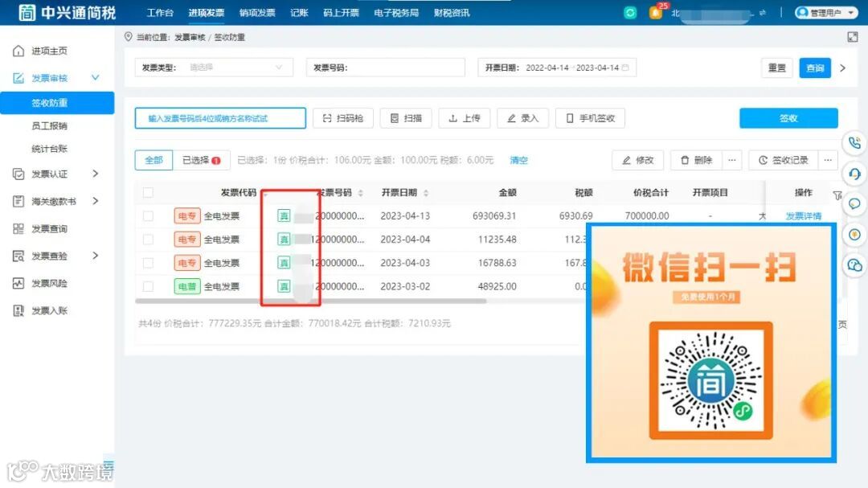
Task: Click the 签收记录 button
Action: coord(784,160)
